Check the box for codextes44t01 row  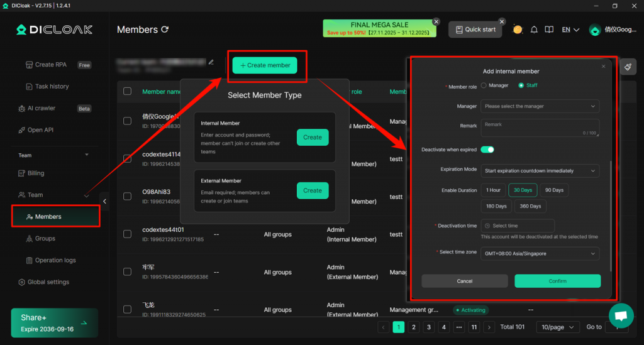click(128, 234)
